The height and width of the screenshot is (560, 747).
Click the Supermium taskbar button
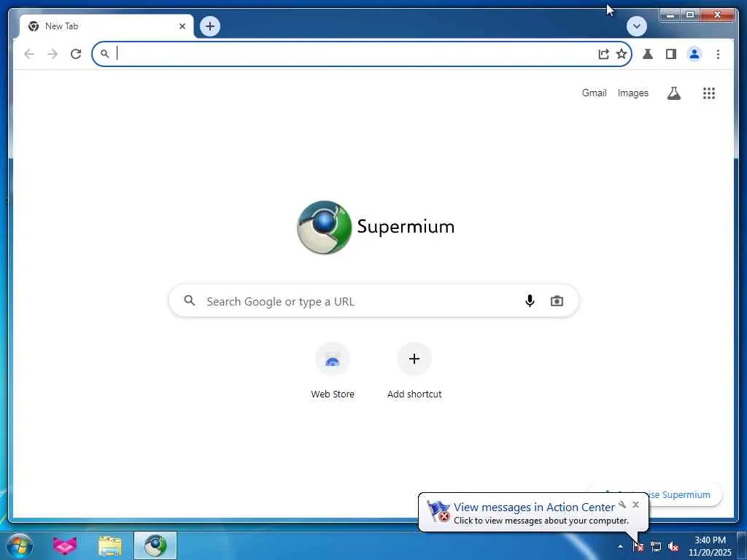click(x=155, y=545)
